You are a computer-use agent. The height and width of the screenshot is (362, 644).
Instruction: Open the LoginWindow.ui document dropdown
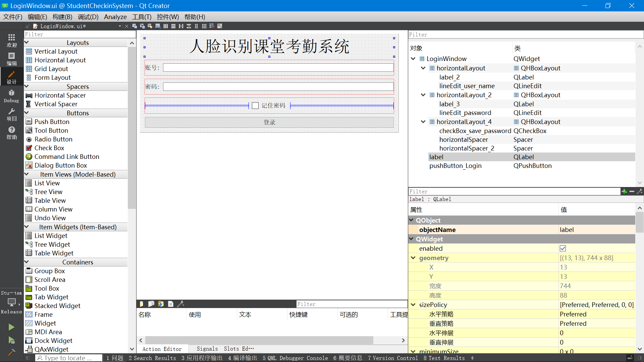tap(120, 26)
